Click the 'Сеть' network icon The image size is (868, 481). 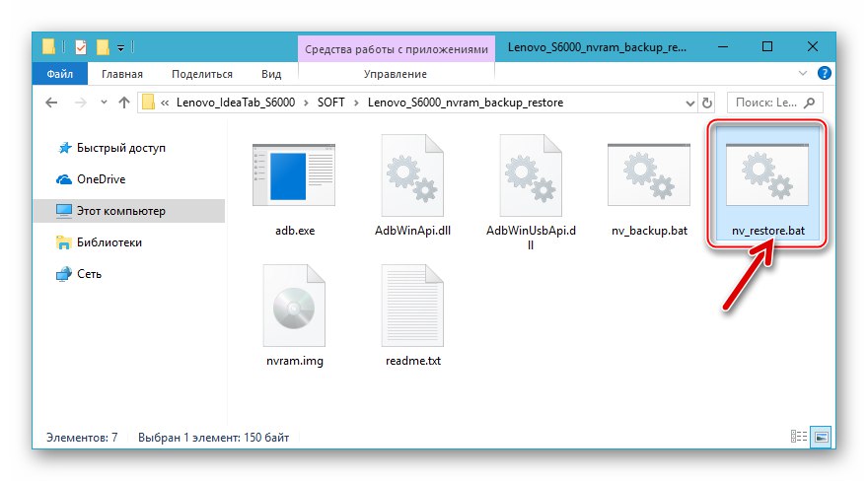click(x=64, y=274)
